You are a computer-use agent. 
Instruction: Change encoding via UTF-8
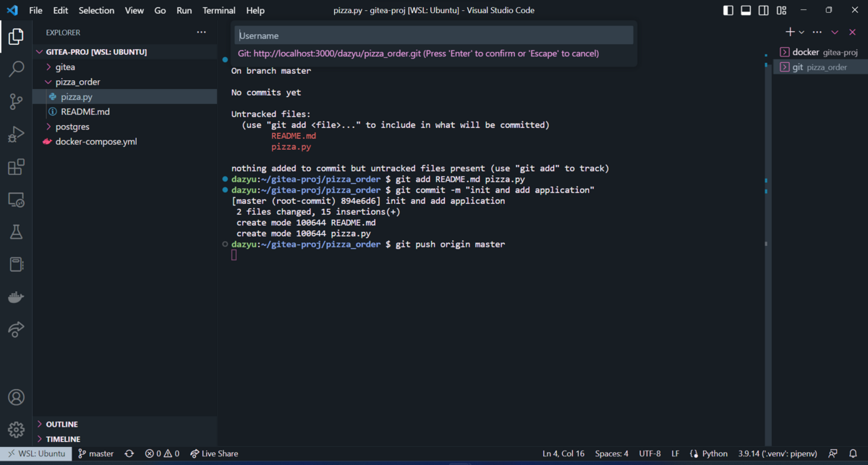tap(650, 453)
